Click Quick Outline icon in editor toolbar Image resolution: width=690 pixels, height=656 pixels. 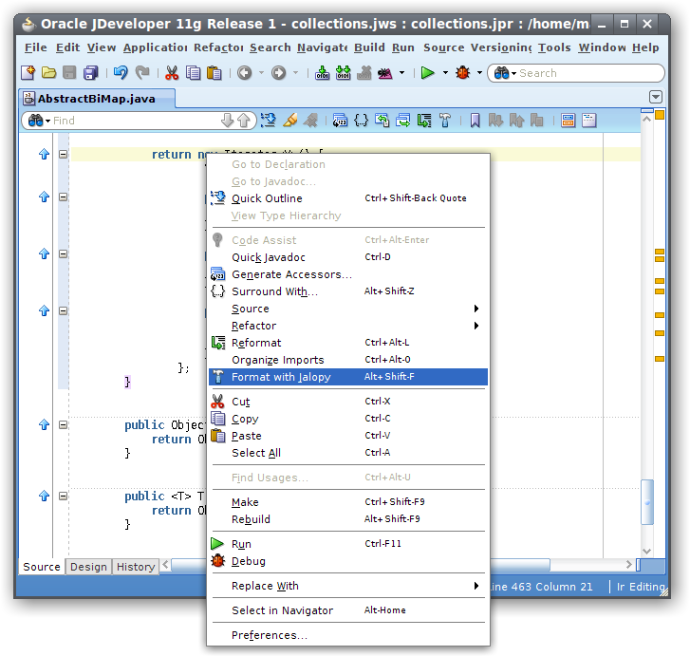[x=268, y=120]
